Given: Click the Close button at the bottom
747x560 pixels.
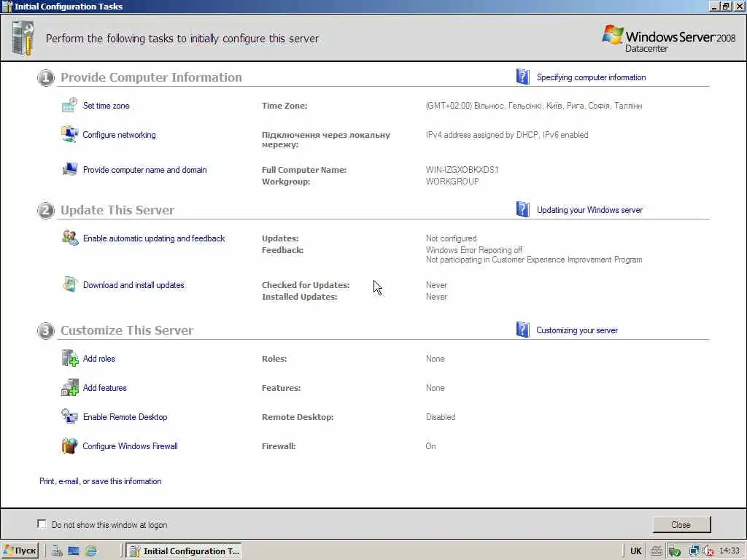Looking at the screenshot, I should (681, 524).
